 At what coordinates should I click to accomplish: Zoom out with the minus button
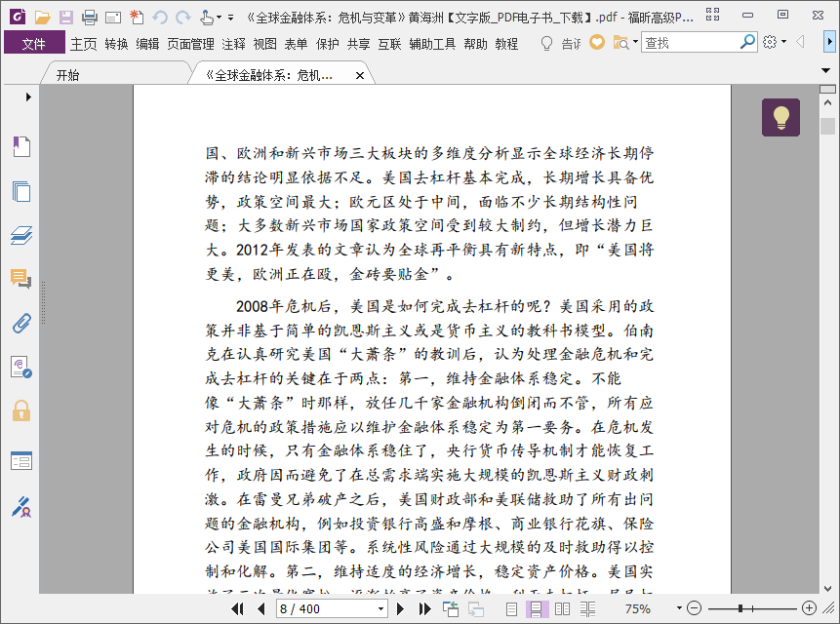click(x=694, y=608)
